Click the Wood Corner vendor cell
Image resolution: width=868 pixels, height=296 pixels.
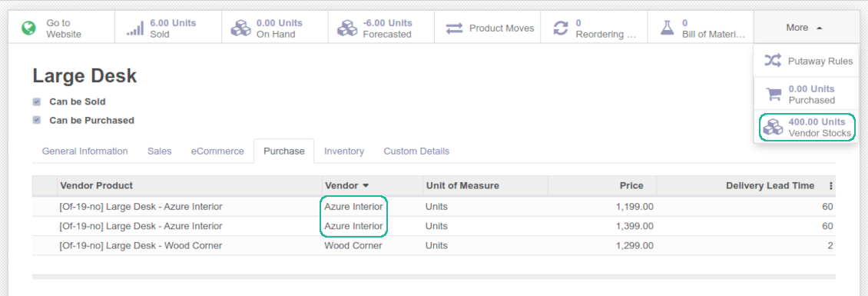pos(353,245)
